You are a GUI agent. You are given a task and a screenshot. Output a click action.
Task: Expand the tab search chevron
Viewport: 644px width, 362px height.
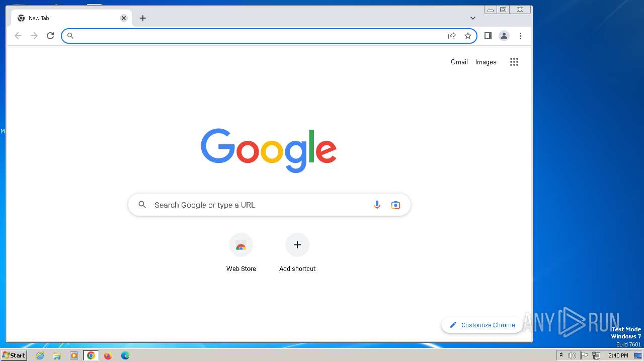pos(473,18)
